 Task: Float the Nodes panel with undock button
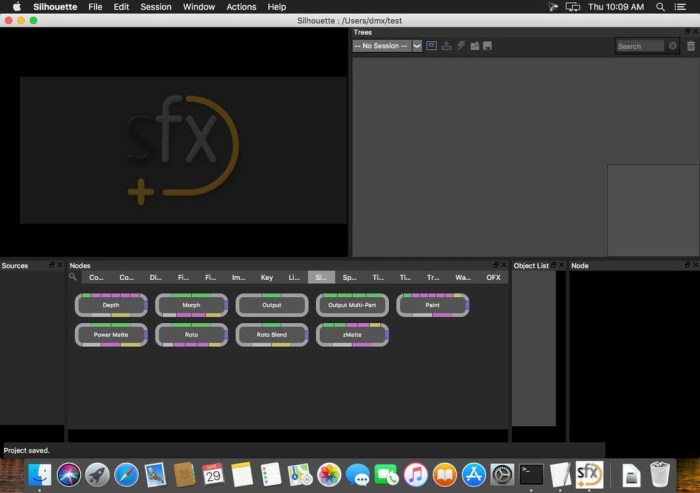coord(494,265)
